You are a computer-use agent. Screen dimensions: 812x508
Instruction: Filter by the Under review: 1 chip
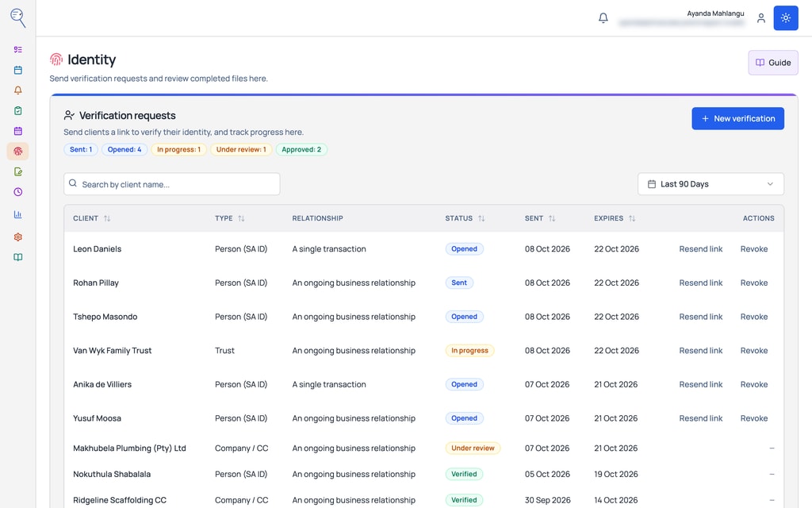tap(241, 149)
